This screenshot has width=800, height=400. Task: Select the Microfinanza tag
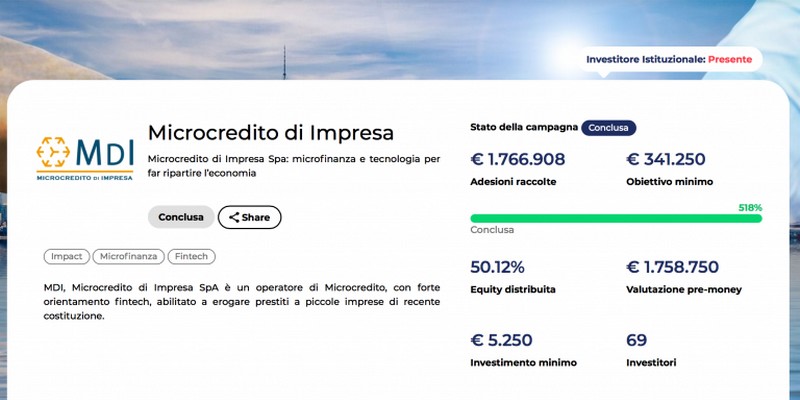pos(129,256)
